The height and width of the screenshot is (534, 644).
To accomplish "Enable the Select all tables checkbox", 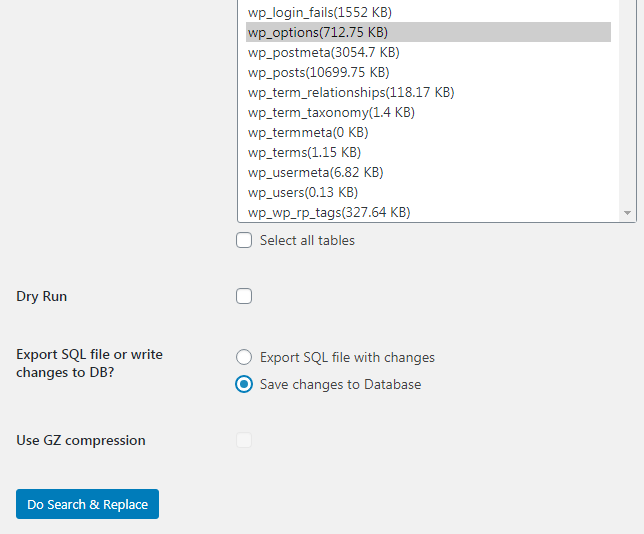I will point(244,240).
